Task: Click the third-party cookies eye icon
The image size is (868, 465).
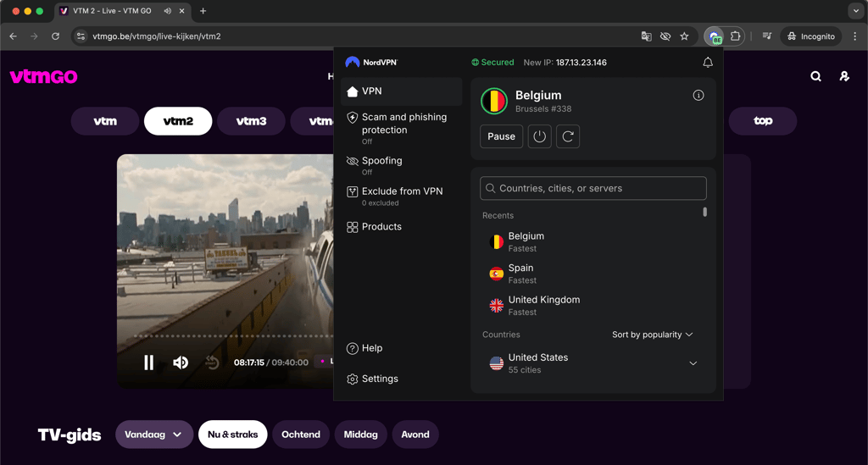Action: [x=665, y=36]
